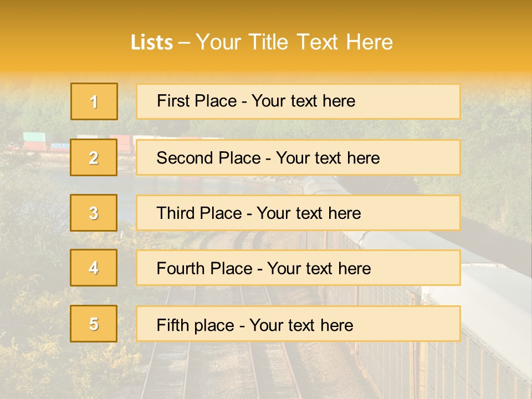Click the bold word Lists in title
Viewport: 532px width, 399px height.
click(152, 43)
